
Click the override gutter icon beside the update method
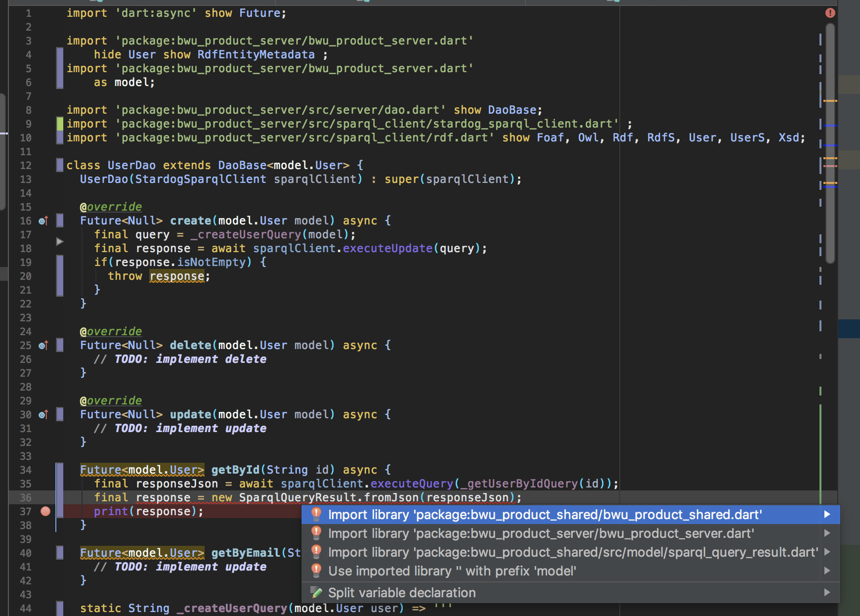43,414
